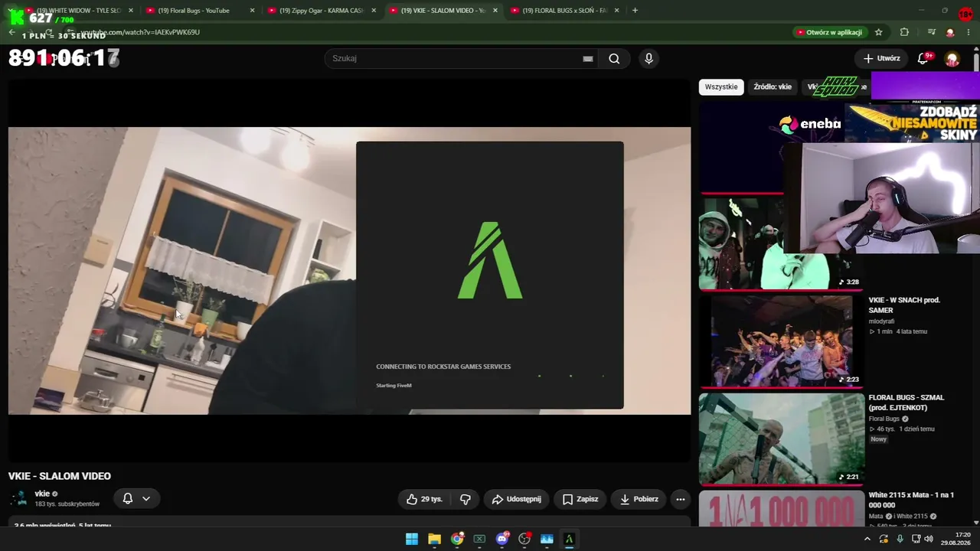Open 'VKIE - W SNACH prod. SAMER' title

tap(904, 305)
